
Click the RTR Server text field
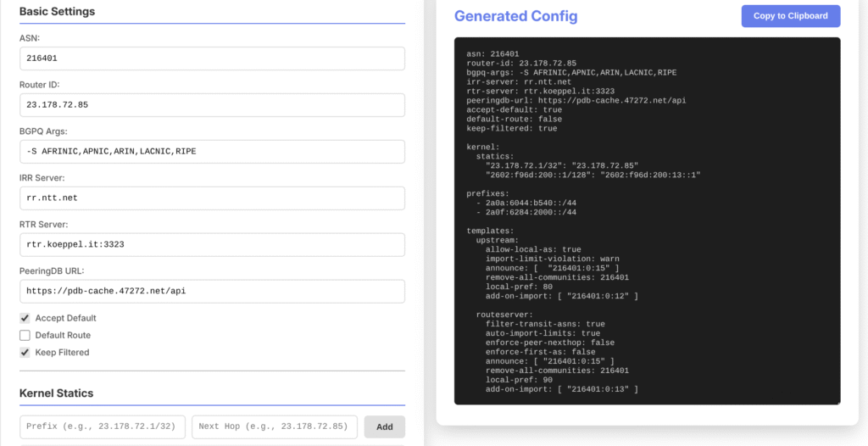(x=211, y=245)
